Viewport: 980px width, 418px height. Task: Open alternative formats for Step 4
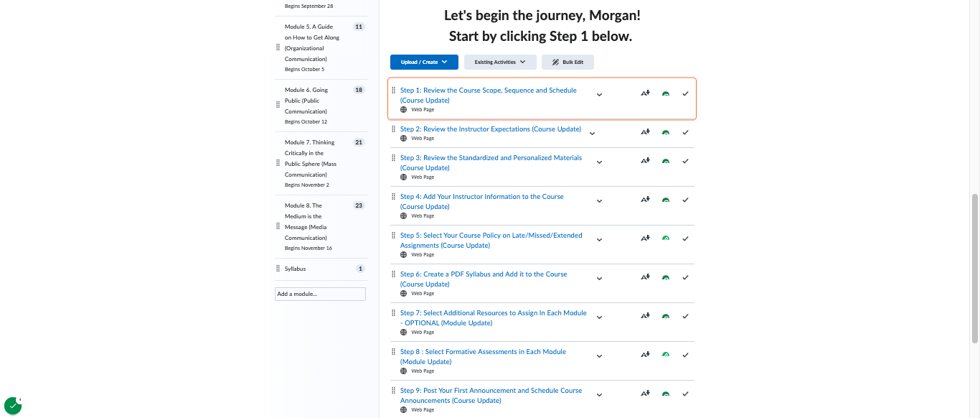point(645,200)
